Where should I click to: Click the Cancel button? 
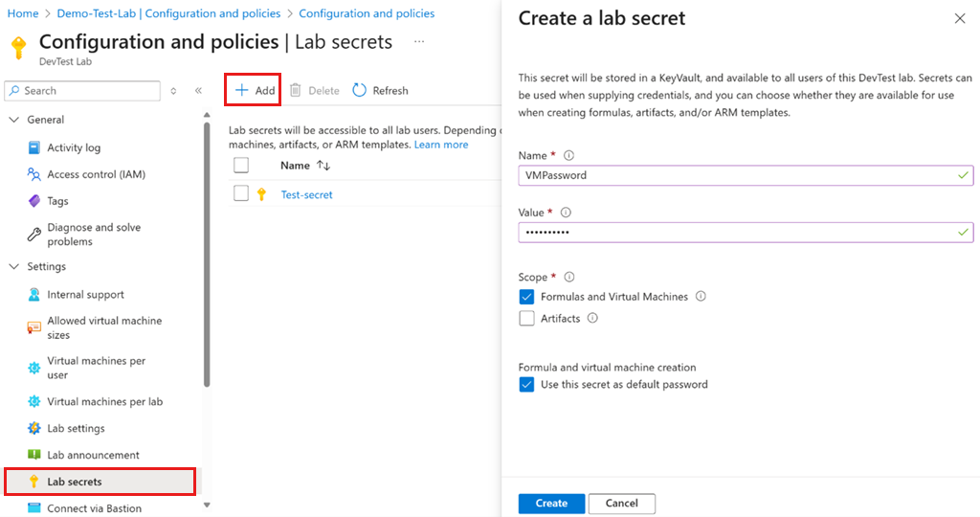(622, 504)
